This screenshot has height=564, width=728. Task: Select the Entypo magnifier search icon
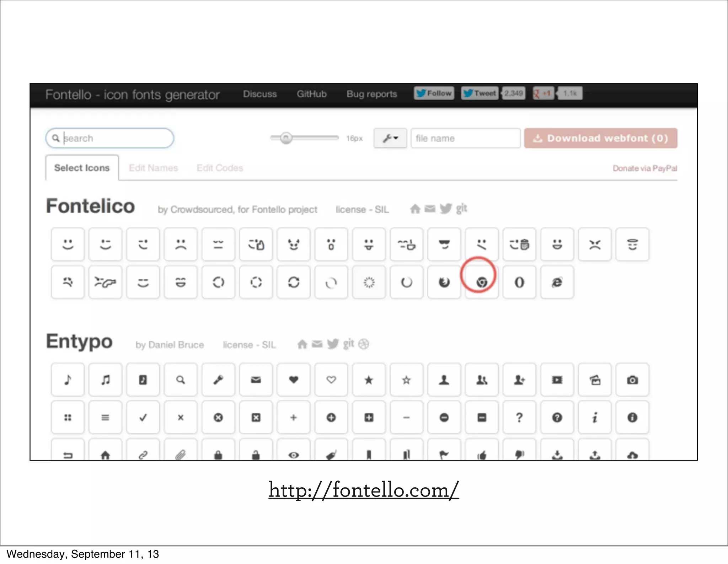(181, 380)
